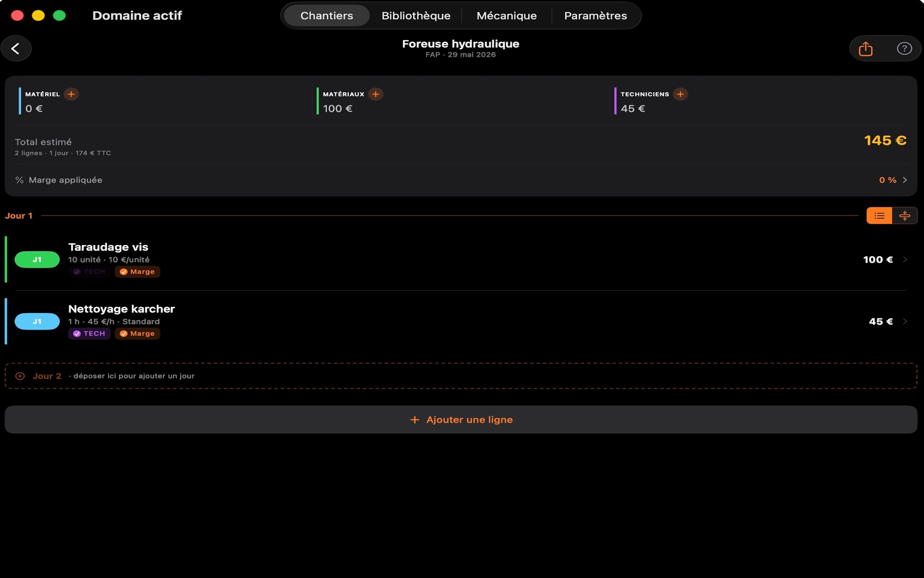
Task: Toggle Marge tag on Nettoyage karcher
Action: [x=138, y=334]
